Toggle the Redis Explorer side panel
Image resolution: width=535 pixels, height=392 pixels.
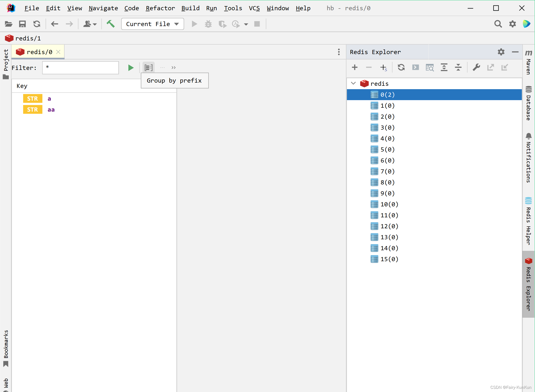(528, 284)
